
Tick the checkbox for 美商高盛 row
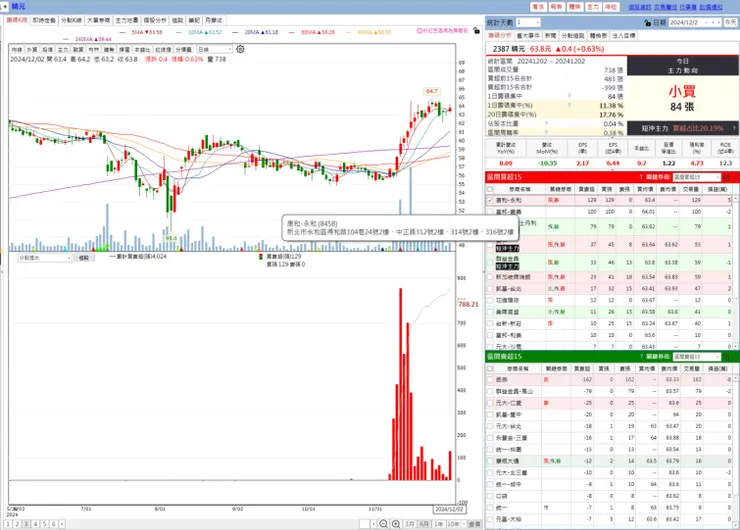click(490, 312)
